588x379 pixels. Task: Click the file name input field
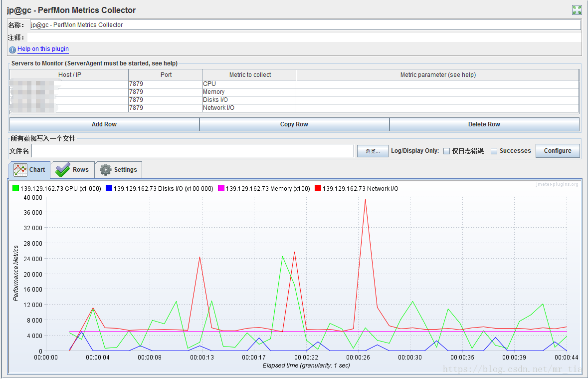(x=193, y=151)
